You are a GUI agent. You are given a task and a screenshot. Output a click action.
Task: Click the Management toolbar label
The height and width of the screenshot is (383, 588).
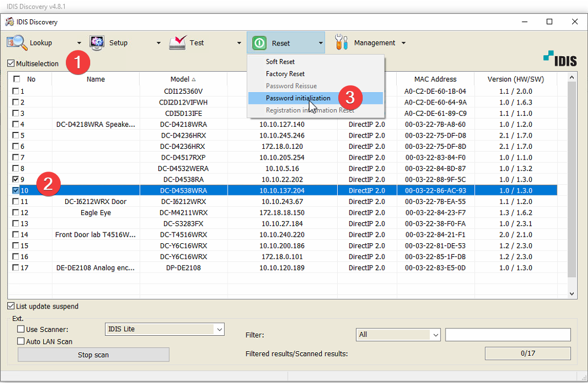[375, 43]
